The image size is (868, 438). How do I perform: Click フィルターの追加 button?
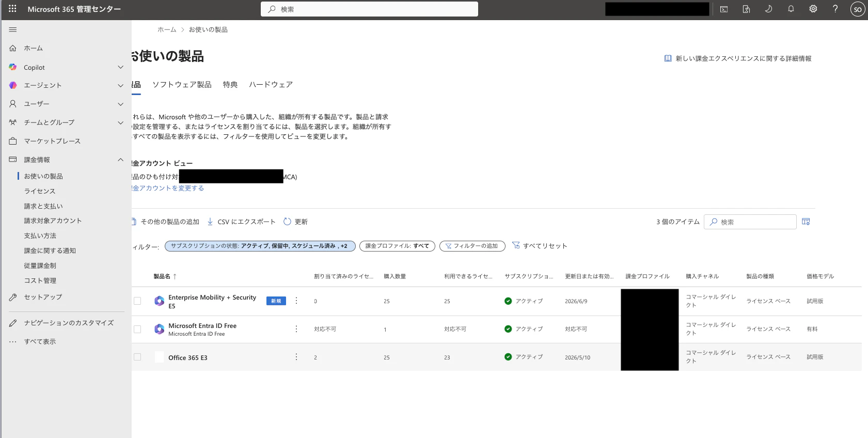[472, 246]
